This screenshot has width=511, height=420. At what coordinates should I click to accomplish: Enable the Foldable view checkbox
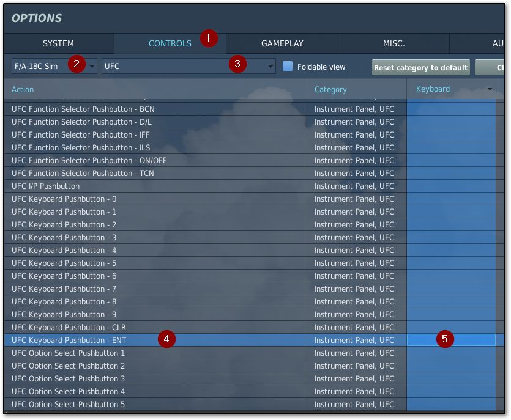(x=288, y=67)
